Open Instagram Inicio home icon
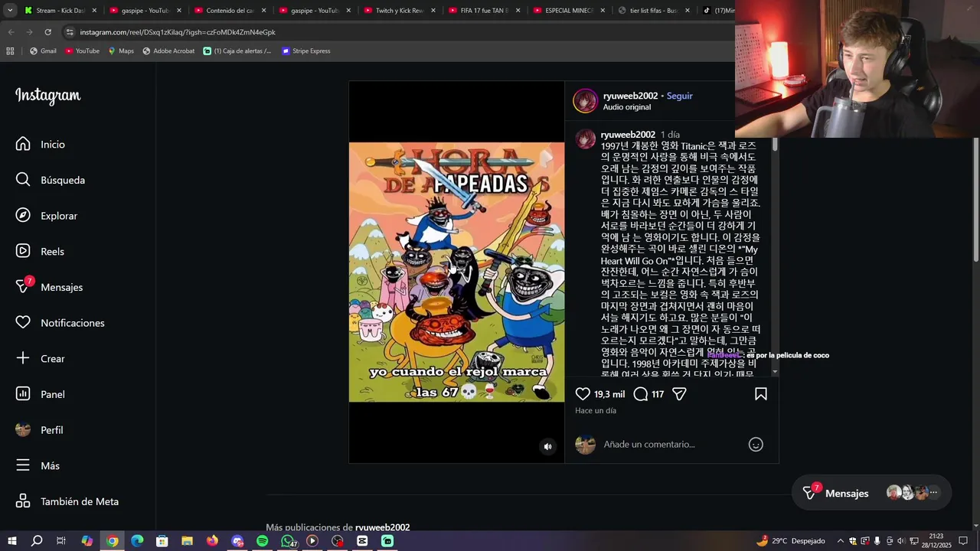The image size is (980, 551). coord(23,144)
